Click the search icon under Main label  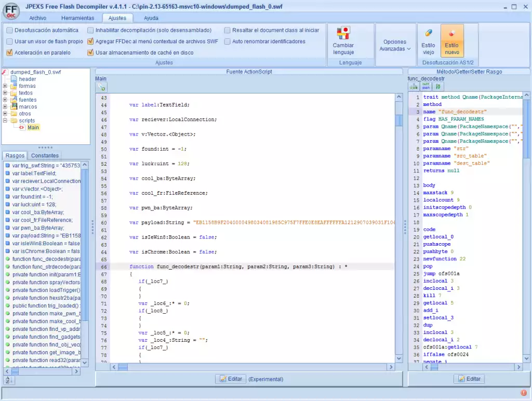(101, 87)
